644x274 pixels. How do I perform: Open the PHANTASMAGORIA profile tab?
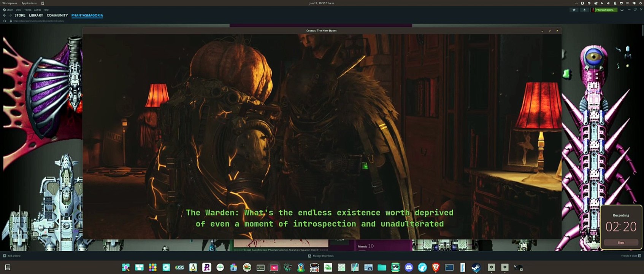(87, 16)
